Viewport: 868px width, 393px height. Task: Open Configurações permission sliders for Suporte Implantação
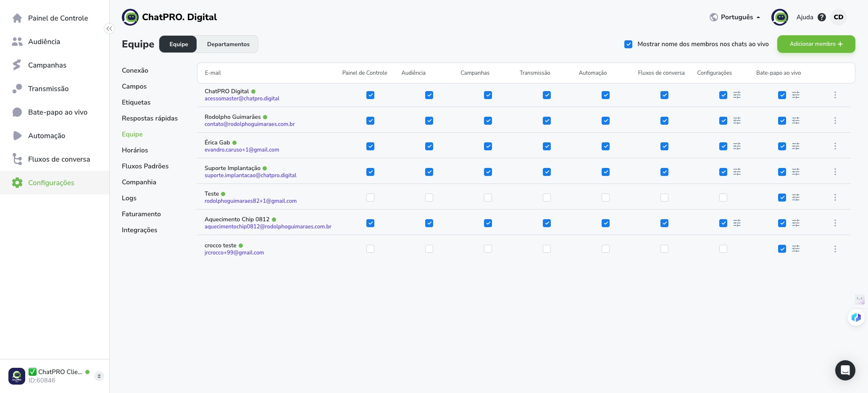click(x=737, y=172)
